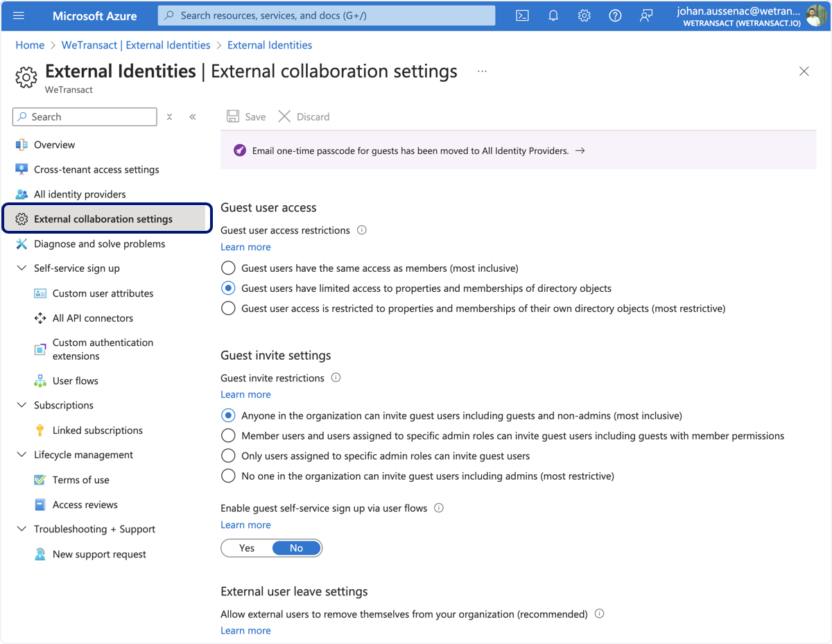Click the Cross-tenant access settings icon

click(x=21, y=170)
